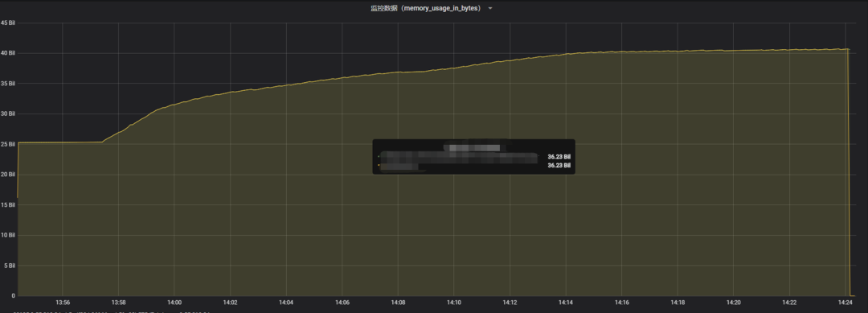The image size is (868, 313).
Task: Click the 14:24 time axis label
Action: pos(845,303)
